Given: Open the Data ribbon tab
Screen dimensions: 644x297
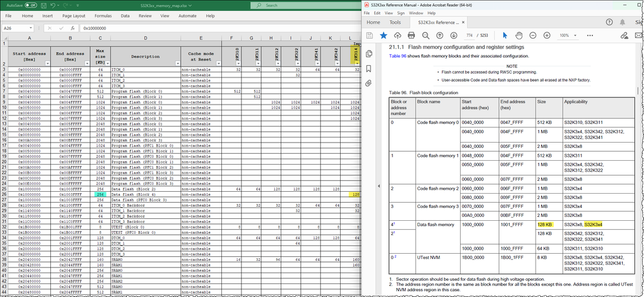Looking at the screenshot, I should 125,16.
